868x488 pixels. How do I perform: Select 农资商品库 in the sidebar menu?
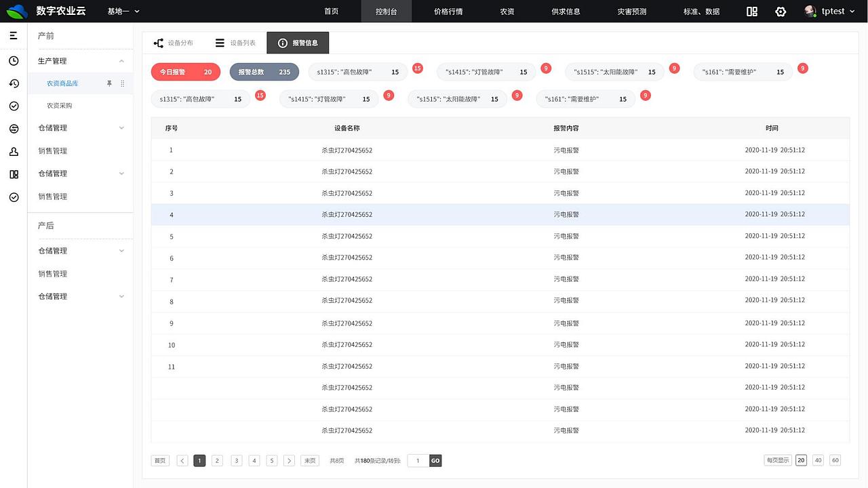click(x=62, y=83)
